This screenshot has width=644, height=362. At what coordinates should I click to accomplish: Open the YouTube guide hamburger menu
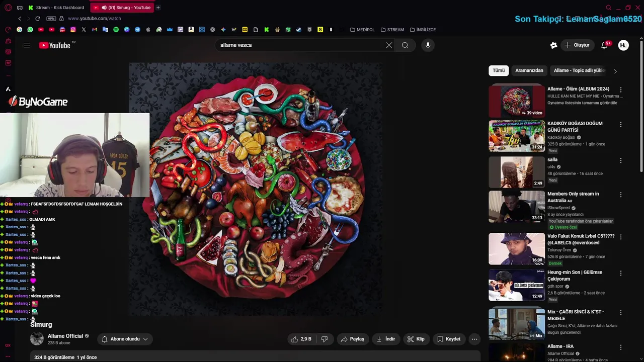tap(27, 45)
